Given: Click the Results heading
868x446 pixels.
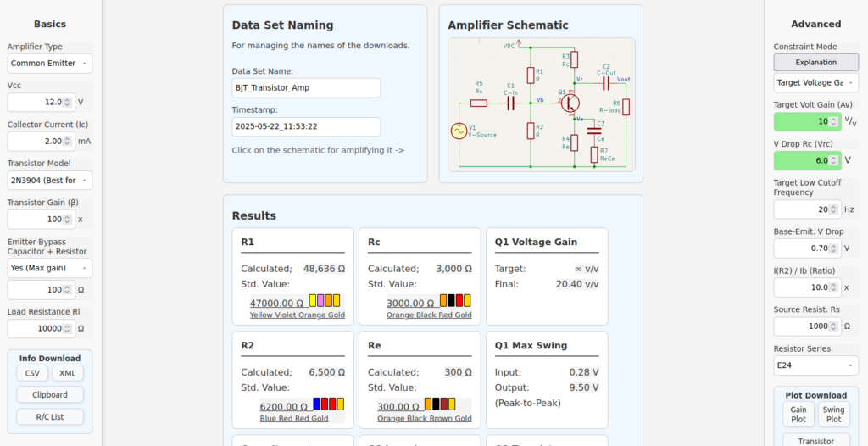Looking at the screenshot, I should tap(254, 215).
